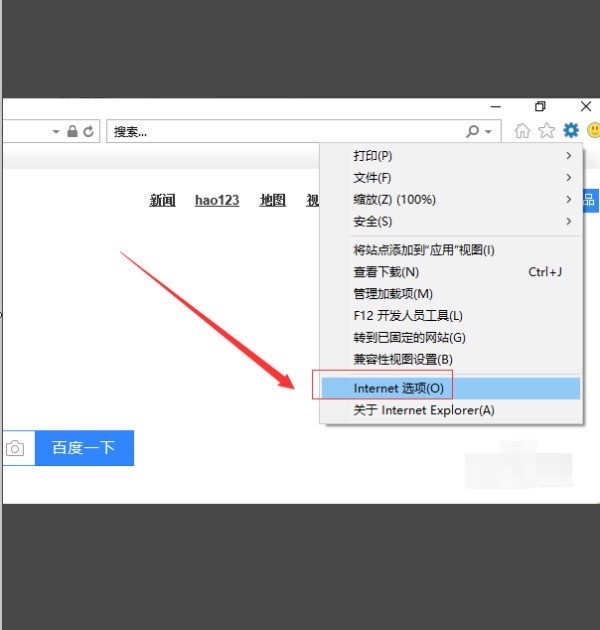
Task: Click the magnifier search icon
Action: click(473, 131)
